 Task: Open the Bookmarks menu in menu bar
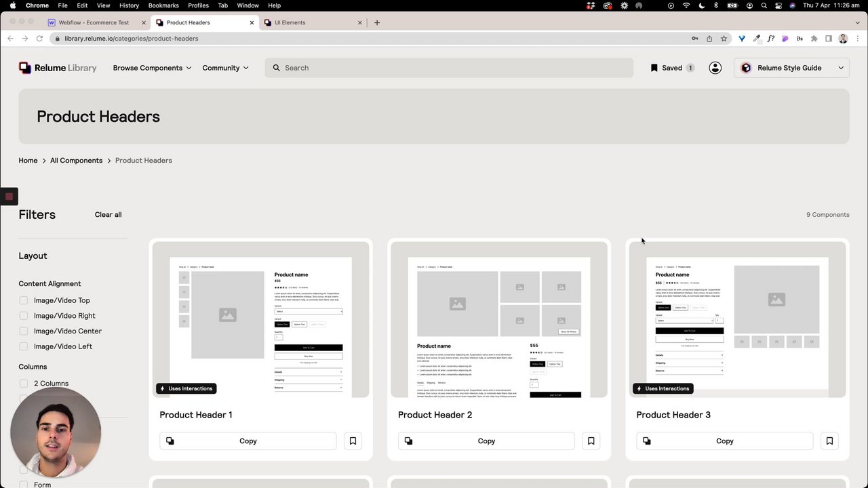[163, 5]
